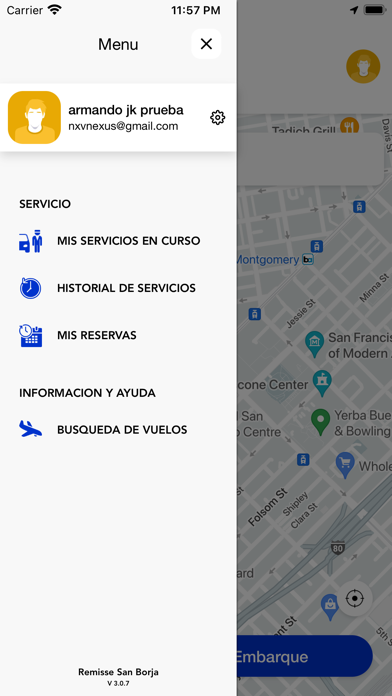Tap the location arrow in status bar

click(354, 10)
